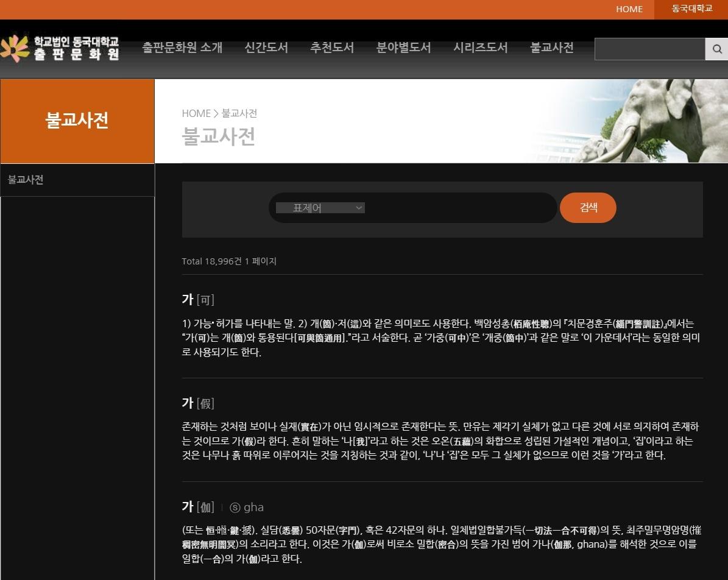Click the 출판문화원 flower logo
This screenshot has width=728, height=580.
point(15,49)
